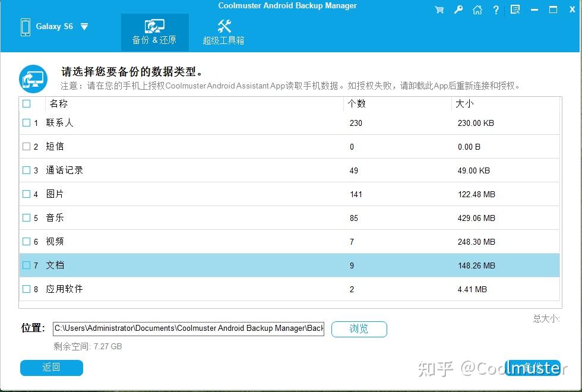Check the 图片 checkbox
This screenshot has height=392, width=582.
coord(26,194)
